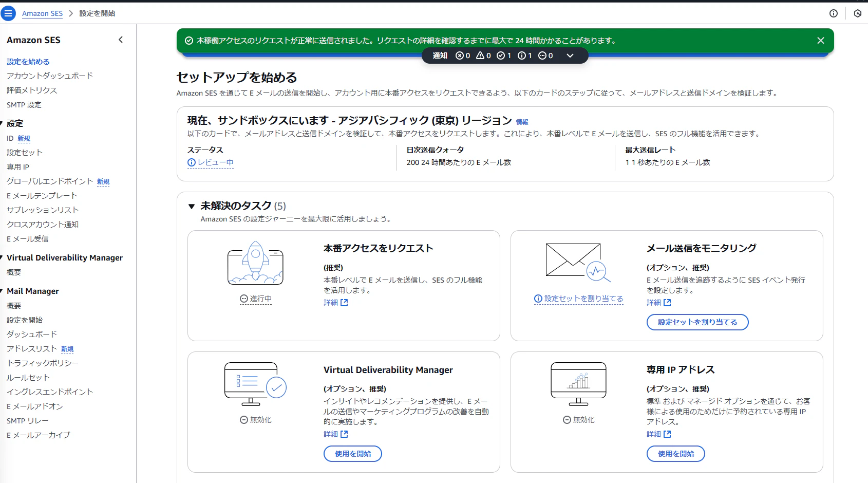Expand the notification bar dropdown chevron

[x=570, y=55]
